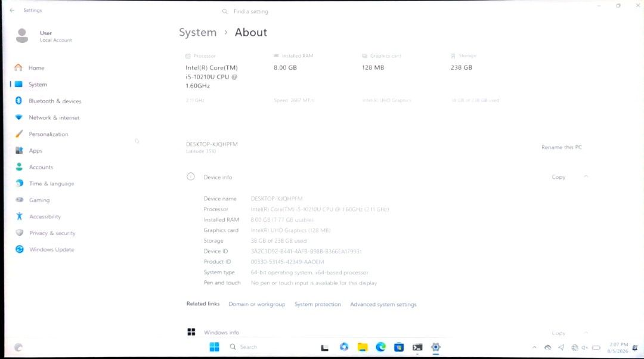Open System protection link
The image size is (644, 359).
(317, 304)
